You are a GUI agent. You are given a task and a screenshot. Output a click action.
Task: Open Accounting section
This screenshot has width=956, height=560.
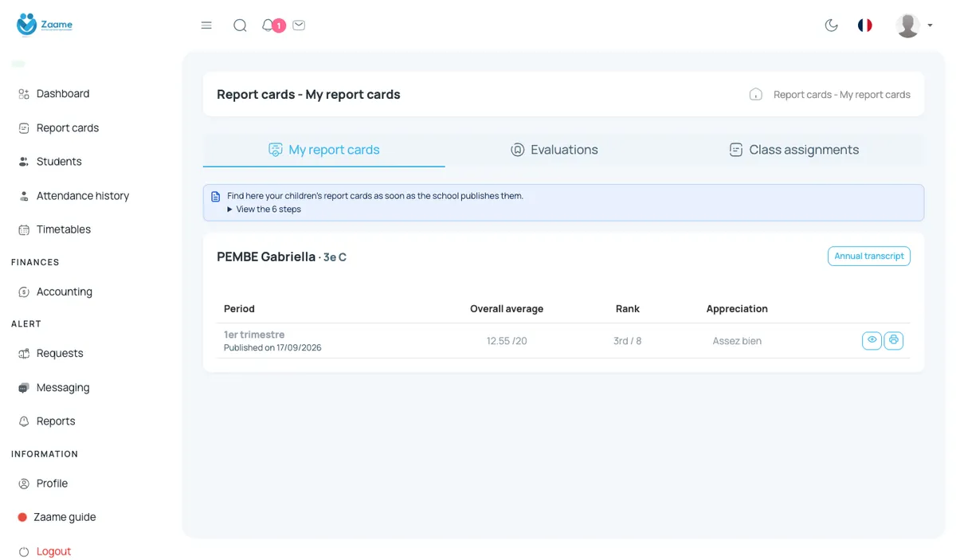pos(65,292)
